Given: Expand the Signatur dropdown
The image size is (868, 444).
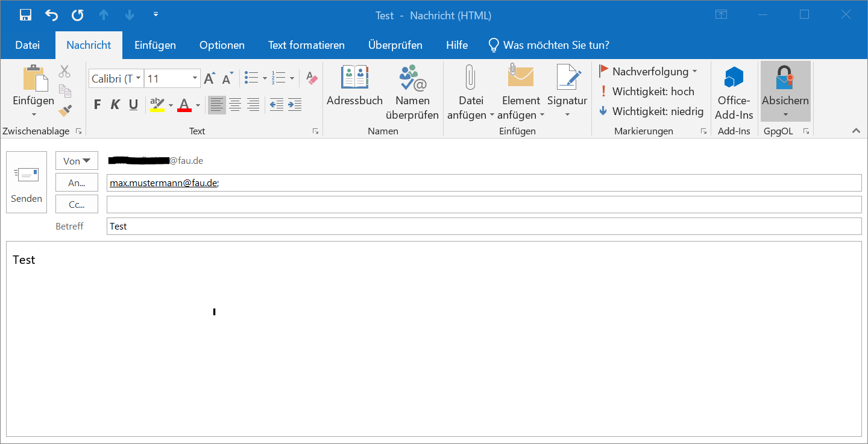Looking at the screenshot, I should [567, 114].
